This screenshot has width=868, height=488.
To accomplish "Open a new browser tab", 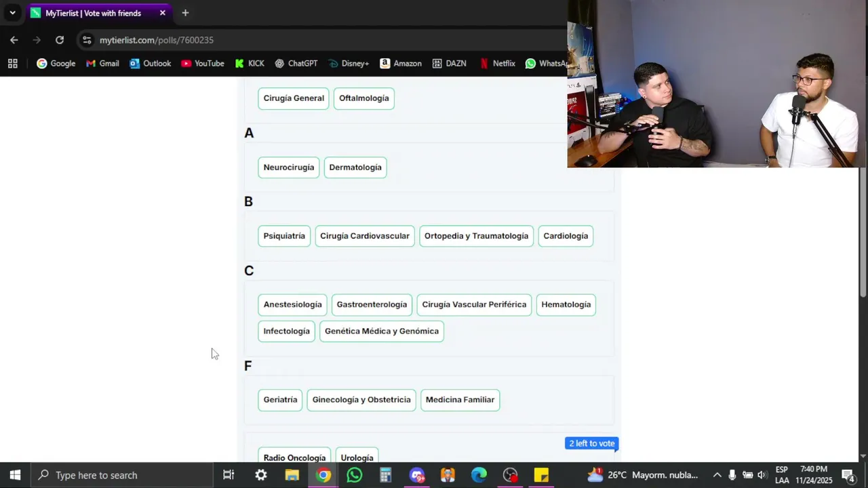I will click(185, 13).
